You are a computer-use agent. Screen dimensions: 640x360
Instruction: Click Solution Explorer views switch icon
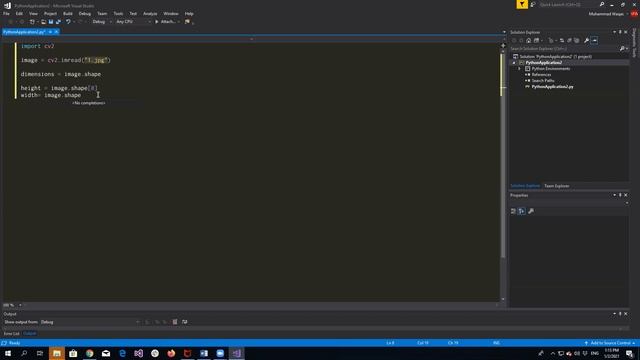coord(536,40)
